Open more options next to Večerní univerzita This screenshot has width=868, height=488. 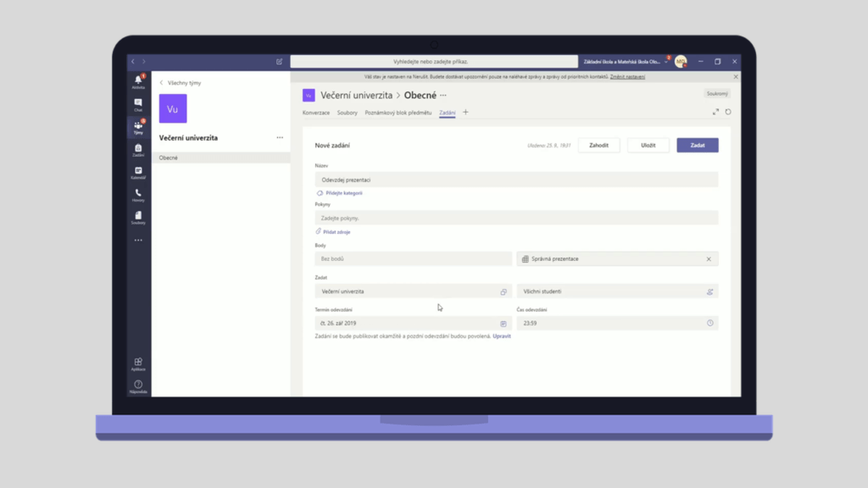[x=280, y=137]
